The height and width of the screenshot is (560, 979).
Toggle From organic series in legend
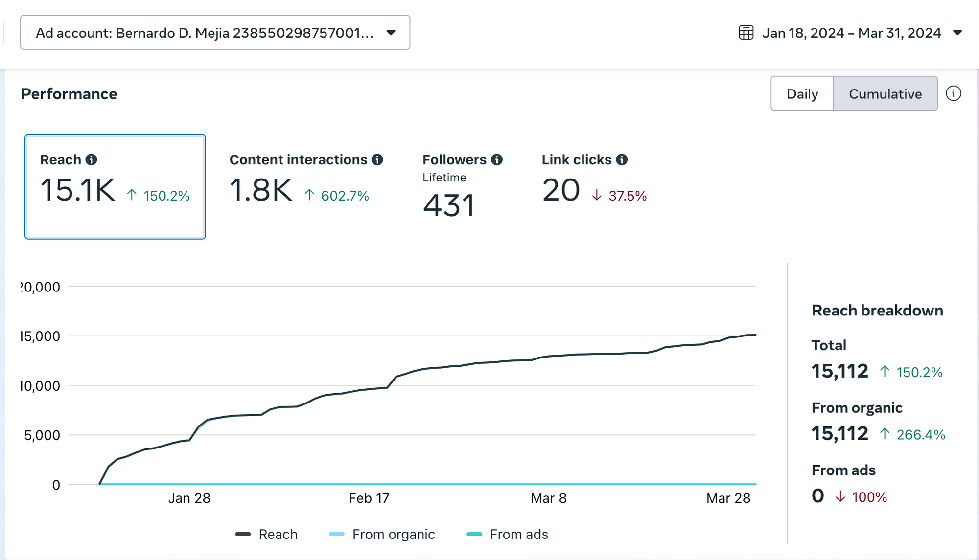[x=382, y=534]
